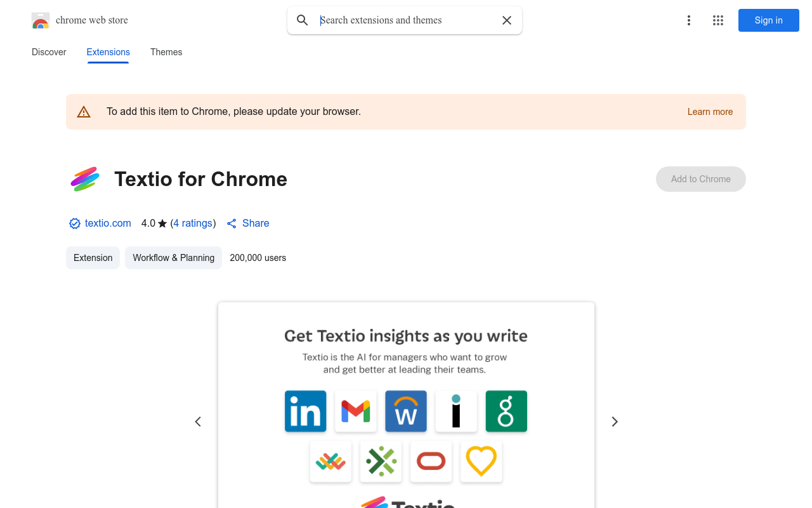Click the Get Textio insights screenshot heading
The image size is (812, 508).
click(406, 336)
